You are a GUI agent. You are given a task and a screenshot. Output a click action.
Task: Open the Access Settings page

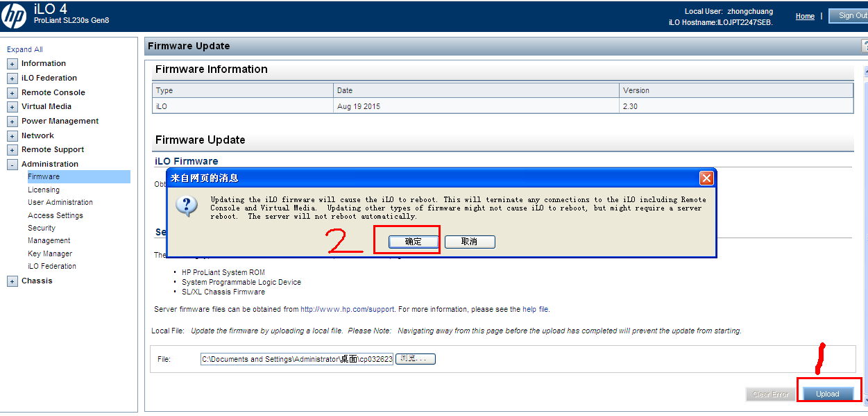point(56,215)
